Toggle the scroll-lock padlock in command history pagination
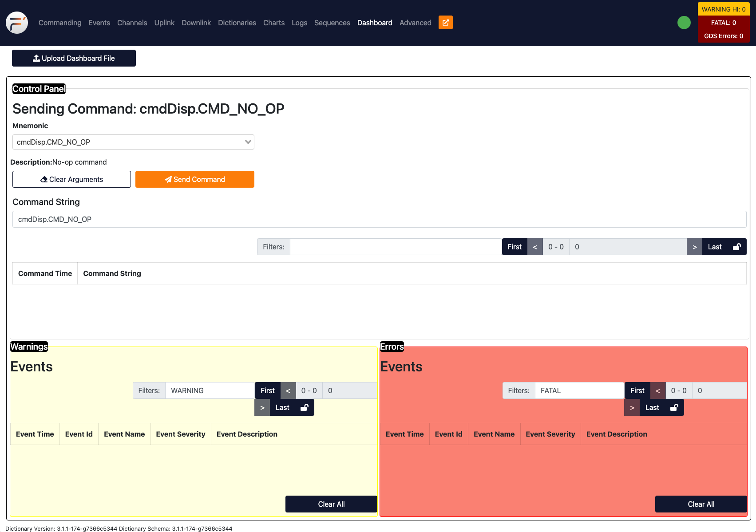The height and width of the screenshot is (532, 756). tap(737, 247)
